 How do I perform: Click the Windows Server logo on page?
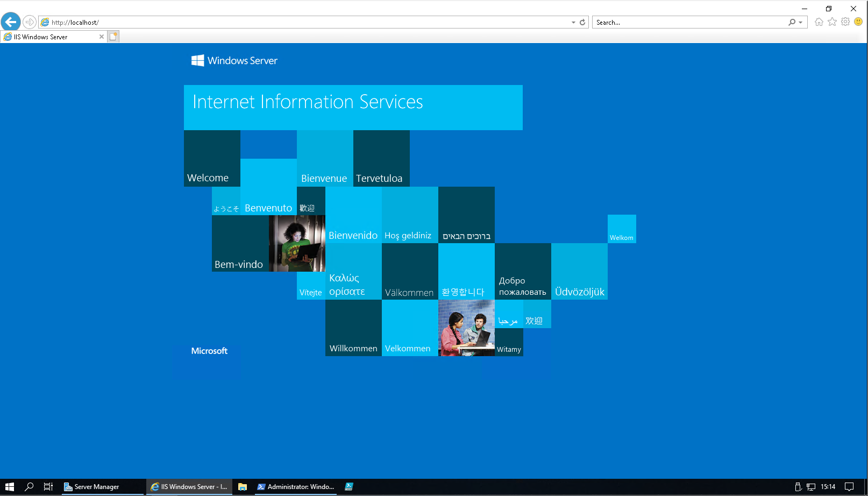point(234,60)
